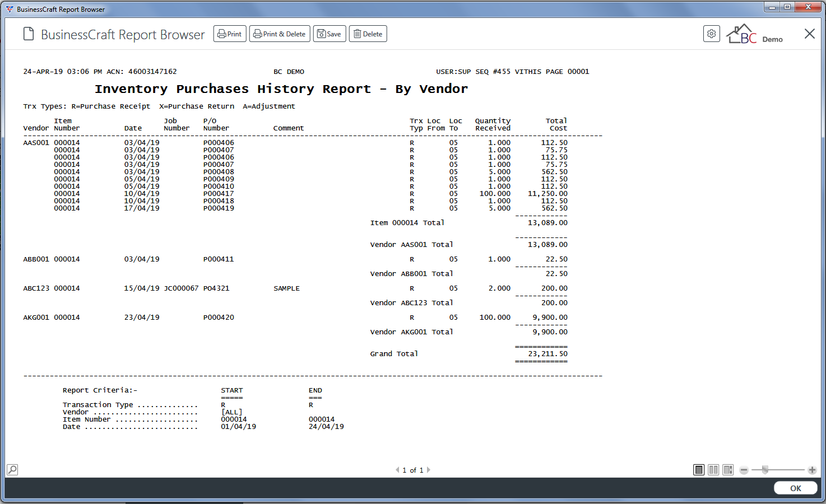
Task: Open settings via the gear icon
Action: (x=712, y=34)
